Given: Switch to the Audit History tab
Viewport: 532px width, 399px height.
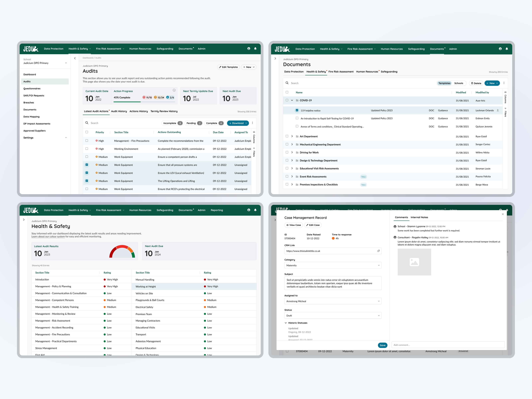Looking at the screenshot, I should 119,111.
